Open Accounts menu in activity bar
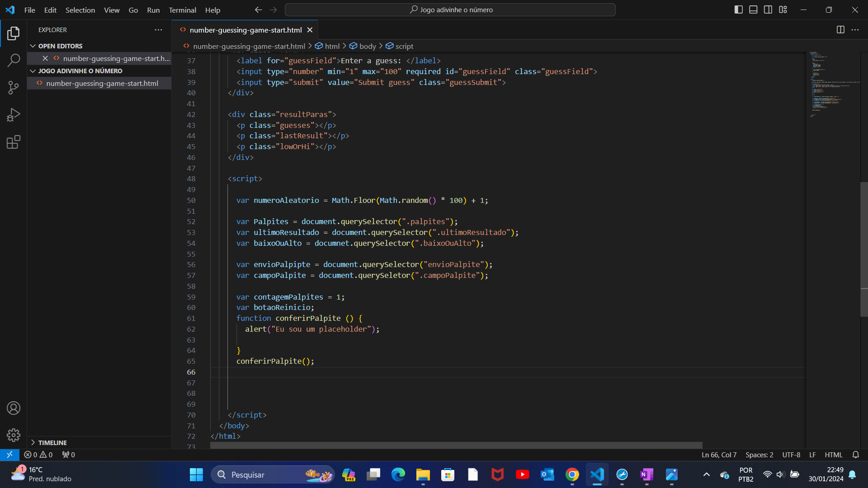 (14, 408)
